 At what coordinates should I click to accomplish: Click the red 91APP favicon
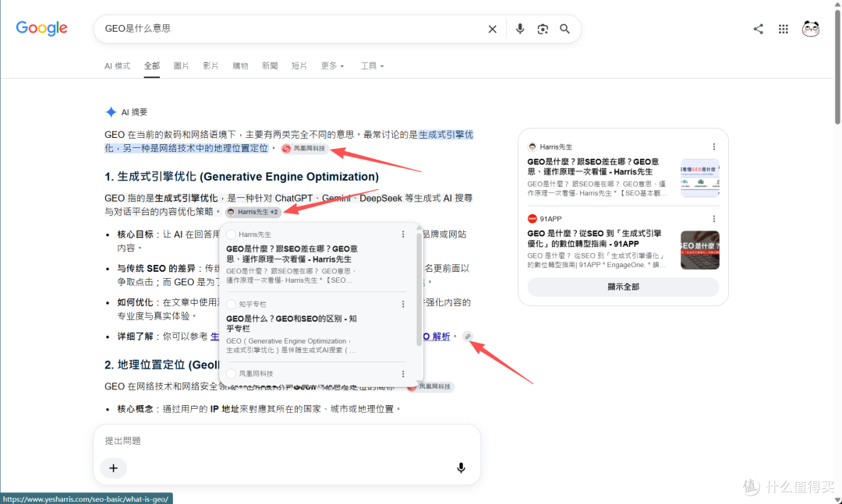pos(532,218)
